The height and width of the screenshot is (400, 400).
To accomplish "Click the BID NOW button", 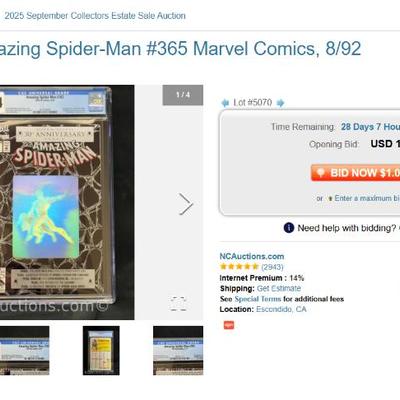I will 355,173.
